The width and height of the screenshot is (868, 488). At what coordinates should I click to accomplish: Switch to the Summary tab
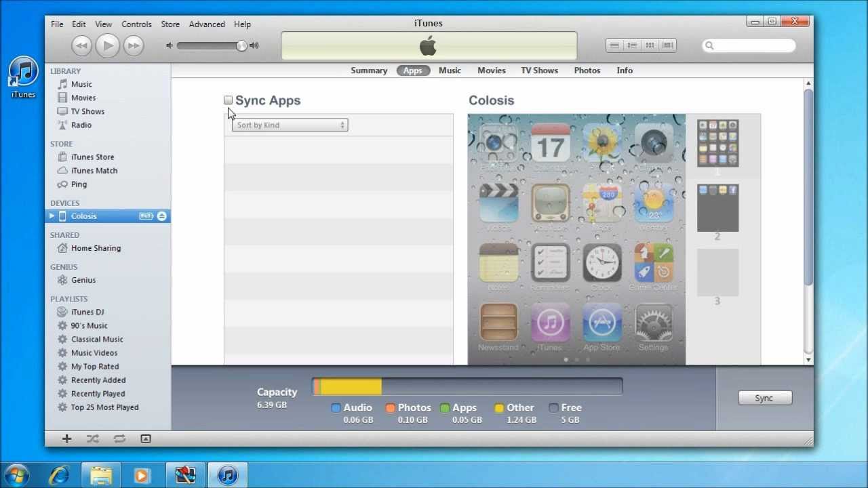pos(369,70)
